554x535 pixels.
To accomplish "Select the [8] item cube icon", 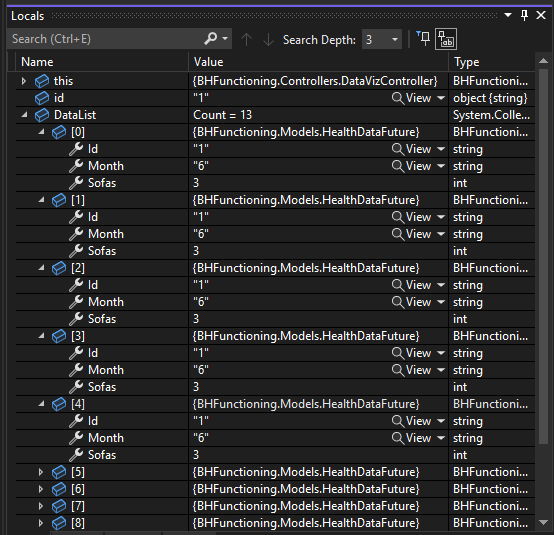I will [x=59, y=523].
